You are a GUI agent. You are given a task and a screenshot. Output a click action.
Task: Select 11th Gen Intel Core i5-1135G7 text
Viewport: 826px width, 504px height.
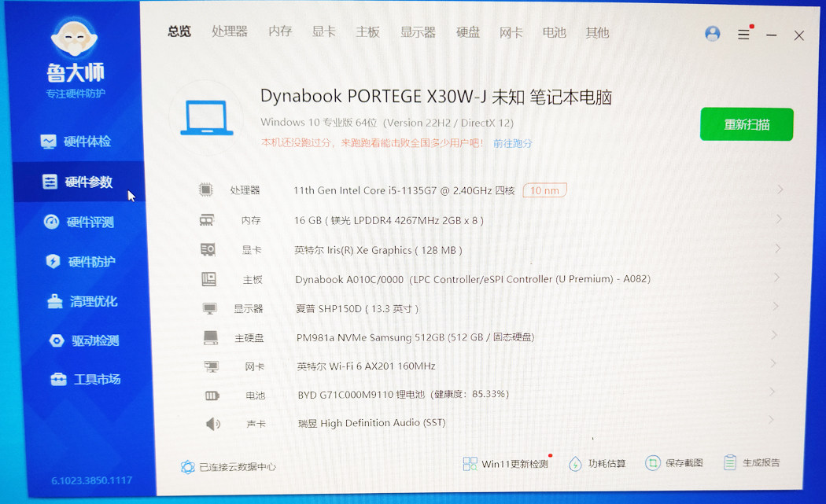pyautogui.click(x=404, y=190)
